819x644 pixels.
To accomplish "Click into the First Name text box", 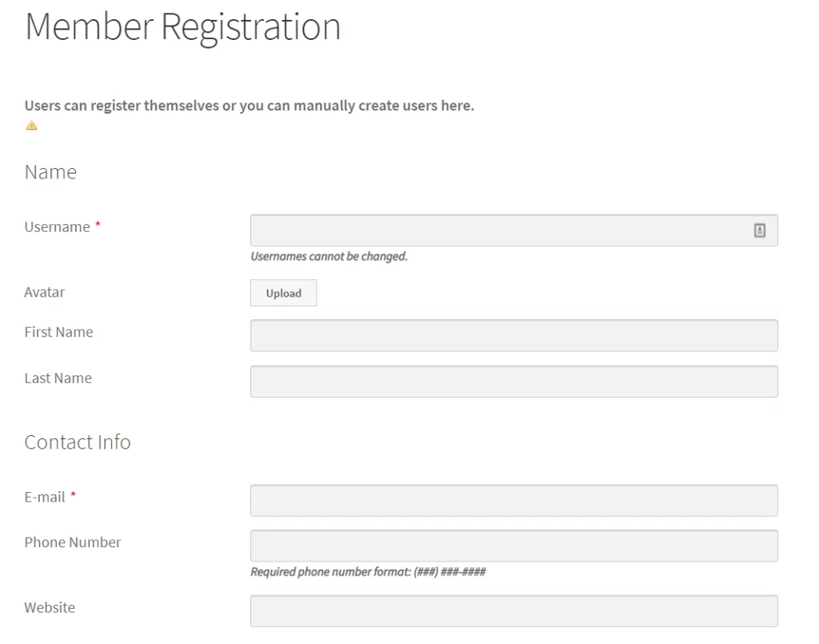I will click(x=513, y=336).
